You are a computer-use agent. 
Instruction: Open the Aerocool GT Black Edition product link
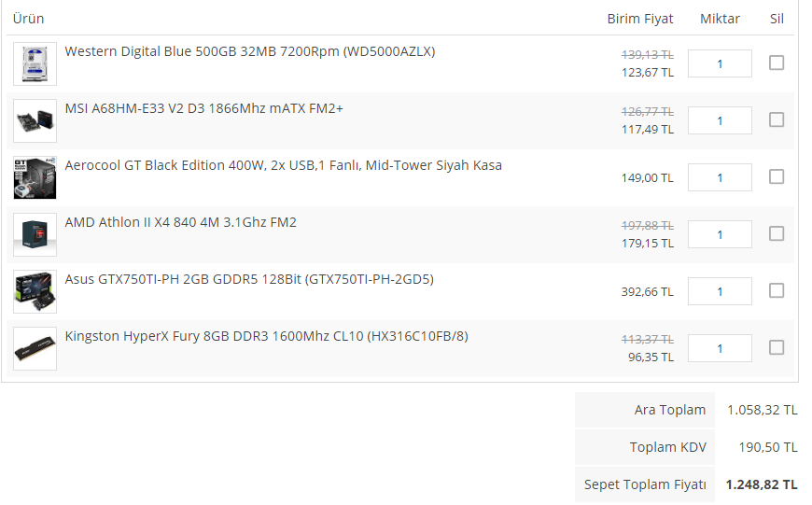(x=283, y=165)
